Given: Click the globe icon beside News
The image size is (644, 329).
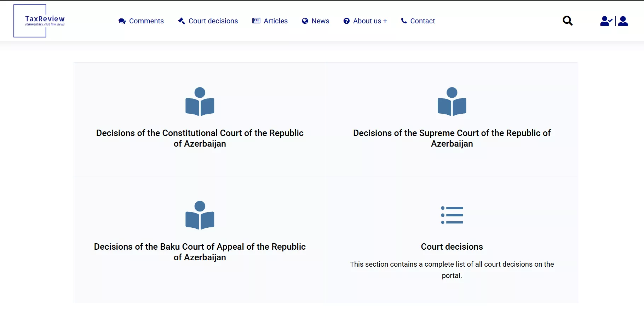Looking at the screenshot, I should [x=305, y=21].
